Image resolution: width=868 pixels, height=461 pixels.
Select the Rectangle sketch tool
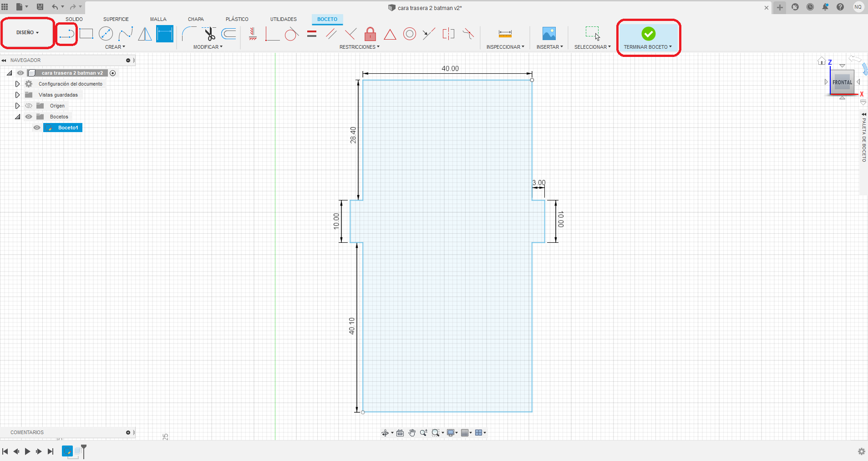tap(86, 34)
